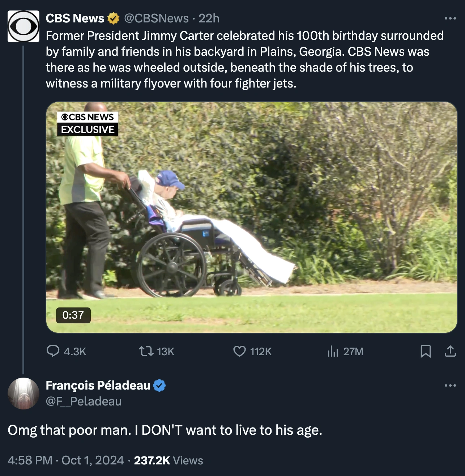This screenshot has width=465, height=476.
Task: Bookmark the CBS News tweet
Action: point(426,351)
